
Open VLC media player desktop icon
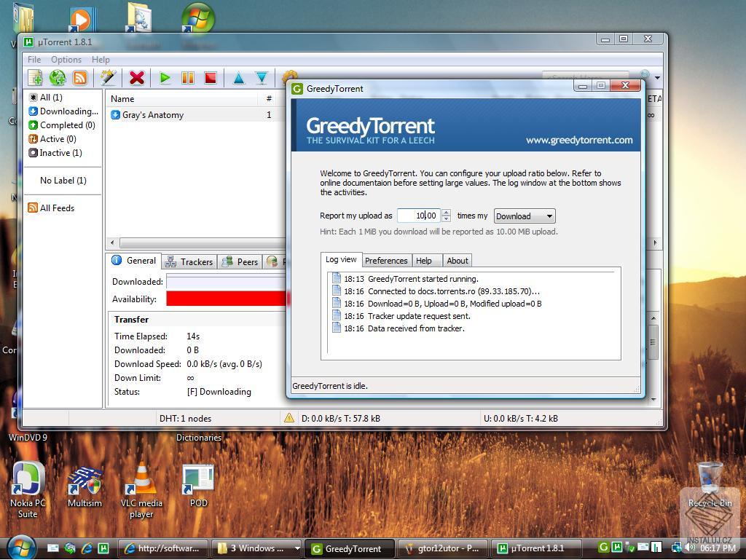click(x=141, y=491)
